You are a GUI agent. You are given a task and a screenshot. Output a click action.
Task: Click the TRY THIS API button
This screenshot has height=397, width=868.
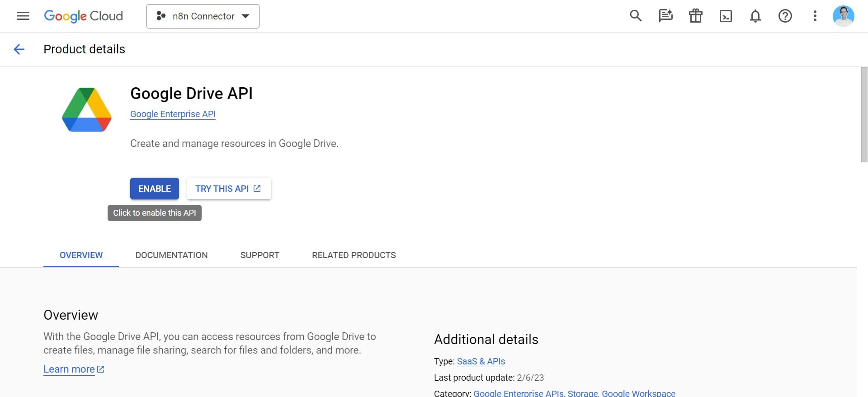(x=229, y=189)
